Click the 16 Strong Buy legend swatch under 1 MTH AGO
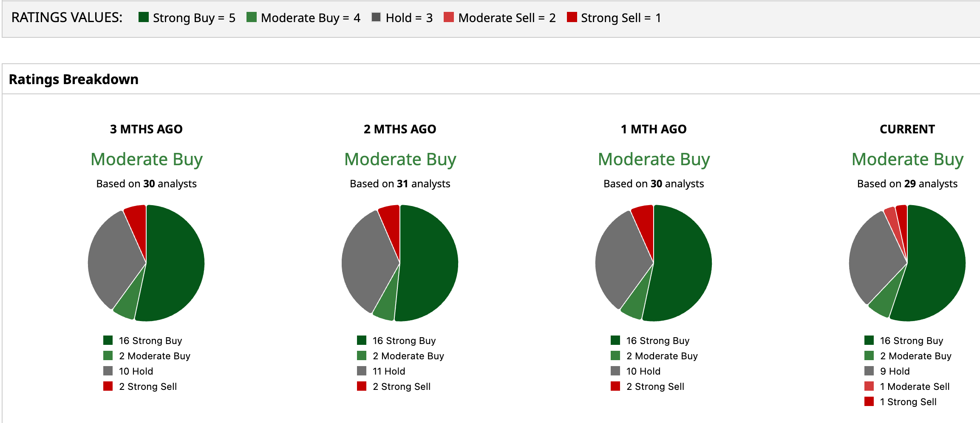The image size is (980, 423). click(615, 340)
